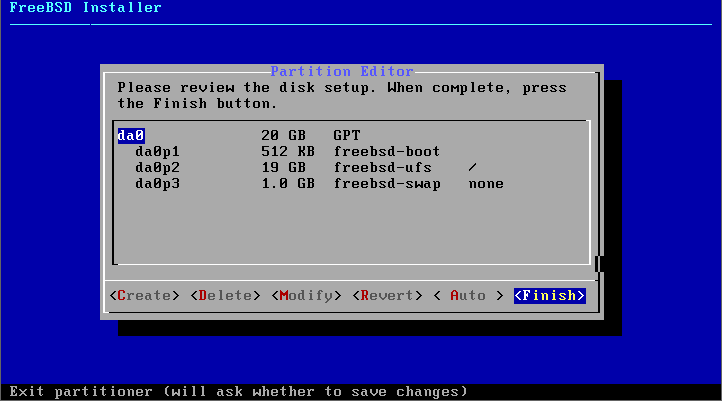The height and width of the screenshot is (401, 722).
Task: Click the 19 GB size value
Action: click(x=283, y=167)
